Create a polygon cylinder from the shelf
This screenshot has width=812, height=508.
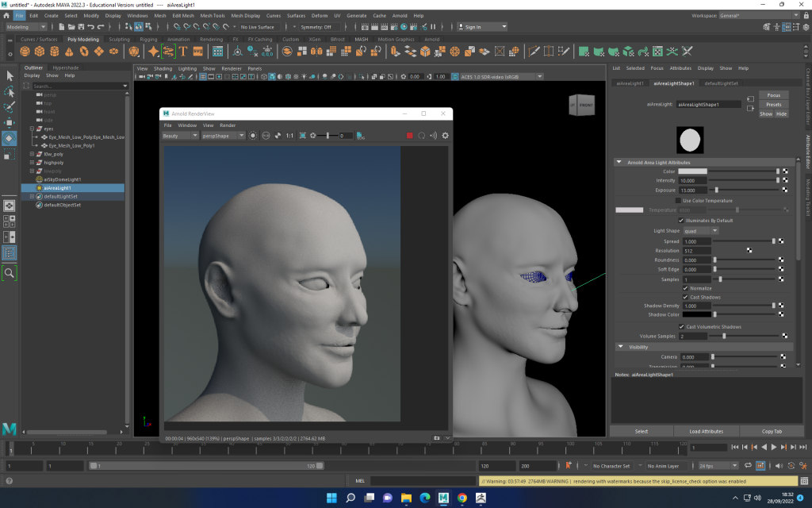point(55,52)
